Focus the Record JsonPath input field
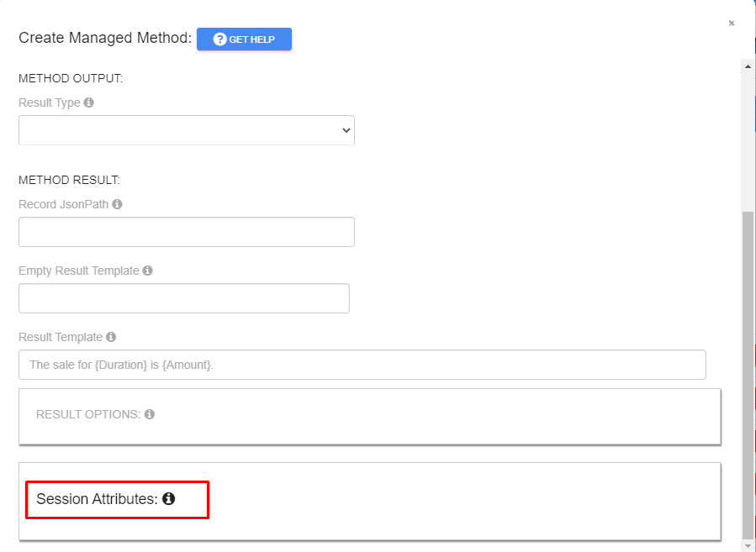 click(x=187, y=232)
